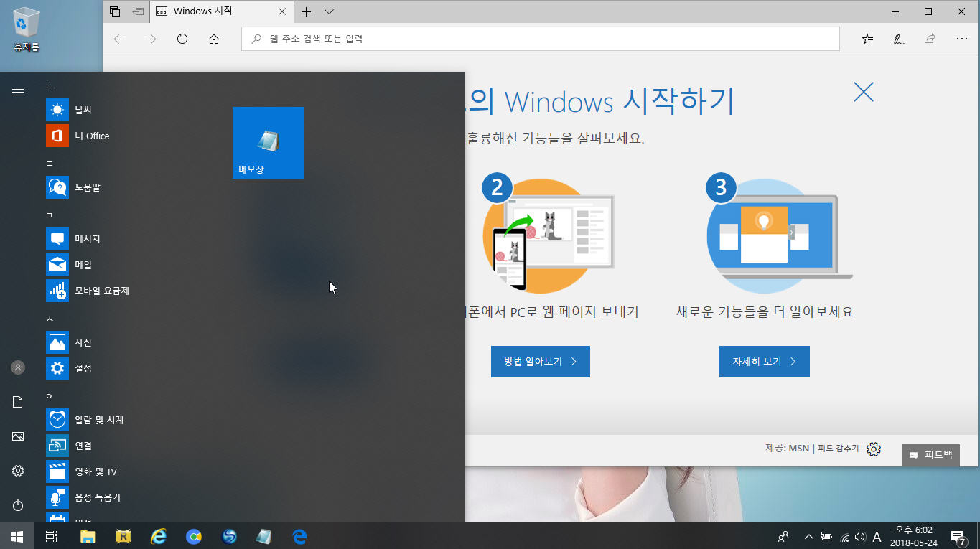Open Documents from the Start sidebar
Image resolution: width=980 pixels, height=549 pixels.
(x=18, y=402)
